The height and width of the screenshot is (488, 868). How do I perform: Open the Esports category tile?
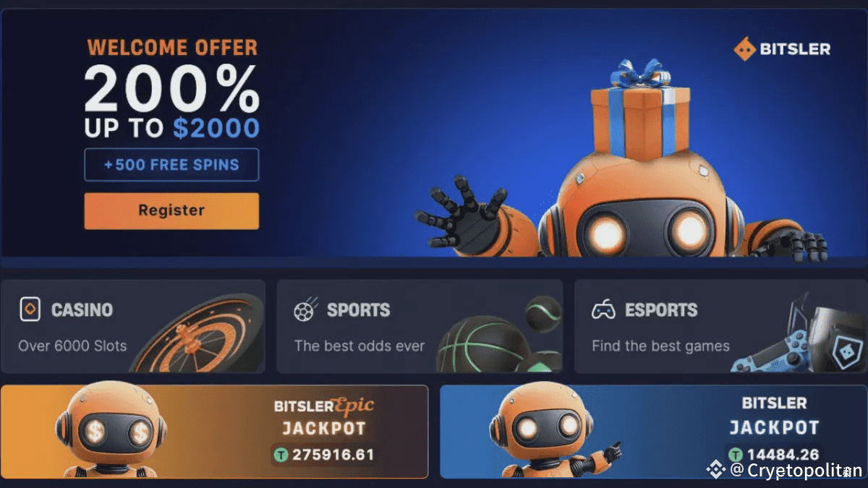coord(721,326)
